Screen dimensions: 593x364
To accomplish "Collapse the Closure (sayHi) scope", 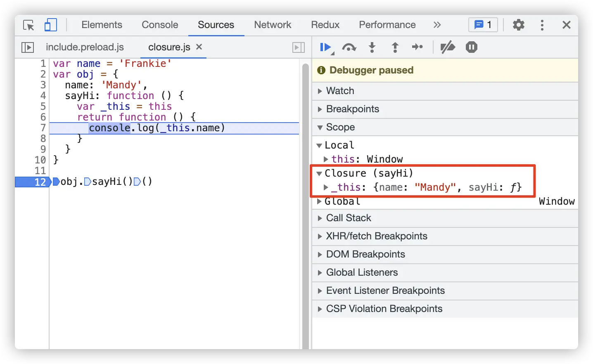I will point(319,173).
